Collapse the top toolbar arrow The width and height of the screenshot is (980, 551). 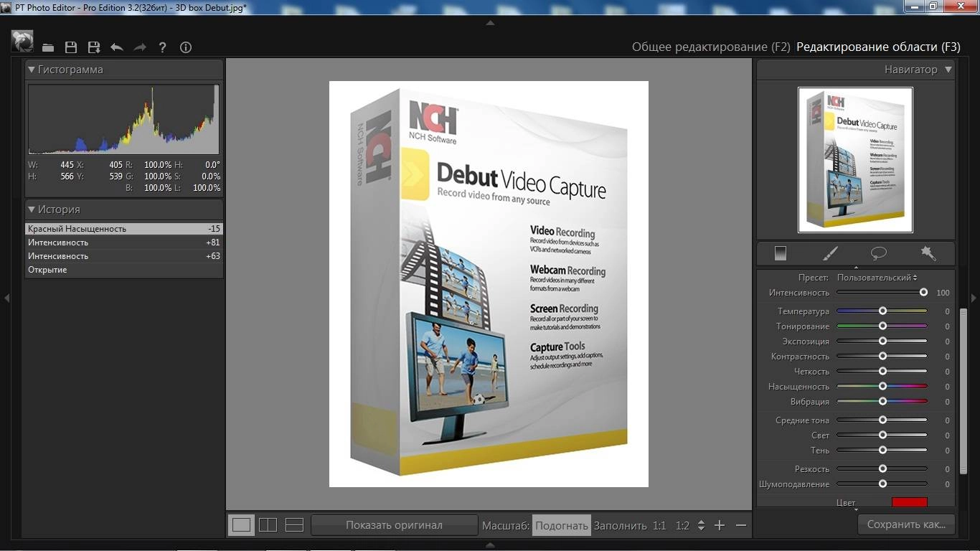[490, 23]
